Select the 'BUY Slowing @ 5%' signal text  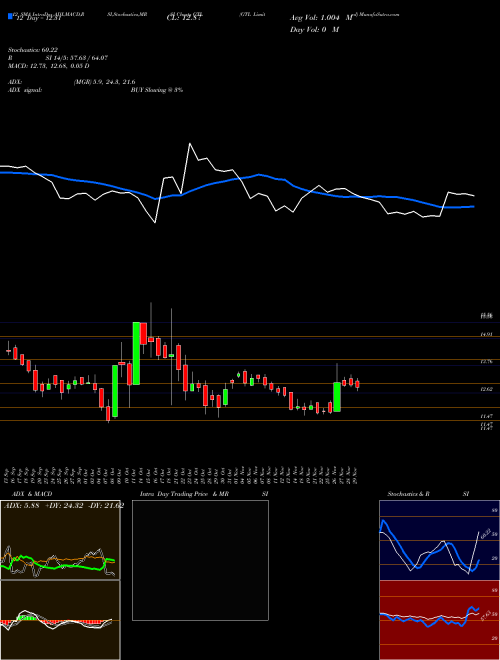point(157,90)
